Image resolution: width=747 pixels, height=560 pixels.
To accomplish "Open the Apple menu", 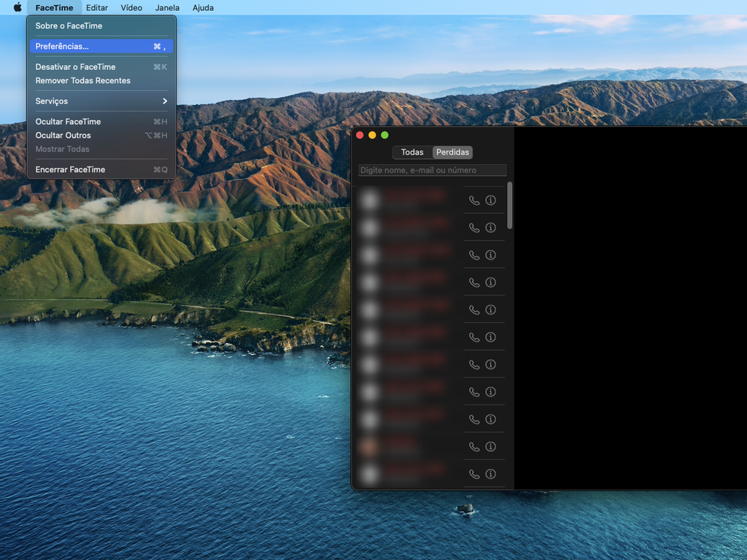I will (x=18, y=7).
